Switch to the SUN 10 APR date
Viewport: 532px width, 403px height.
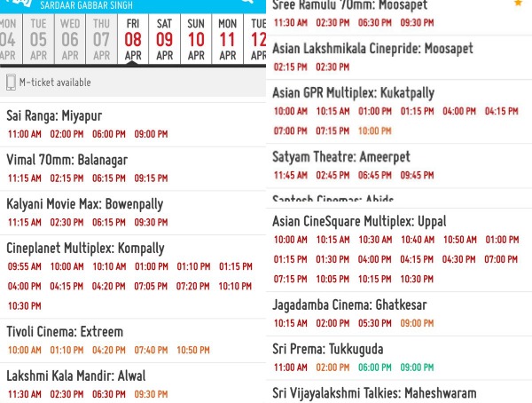(x=196, y=38)
